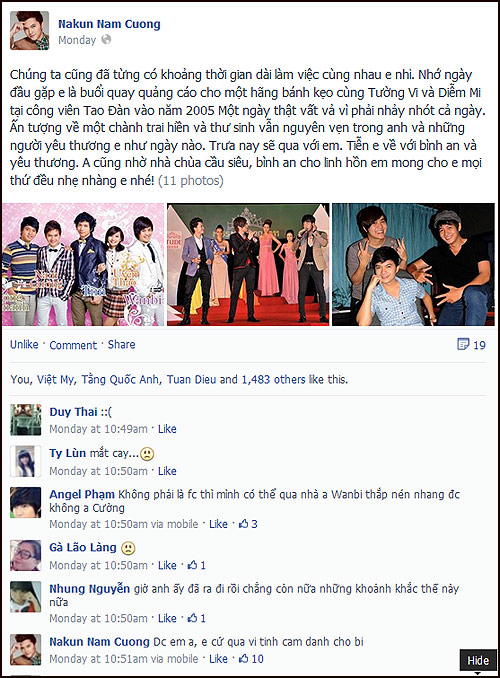
Task: Click the Share action link
Action: (122, 345)
